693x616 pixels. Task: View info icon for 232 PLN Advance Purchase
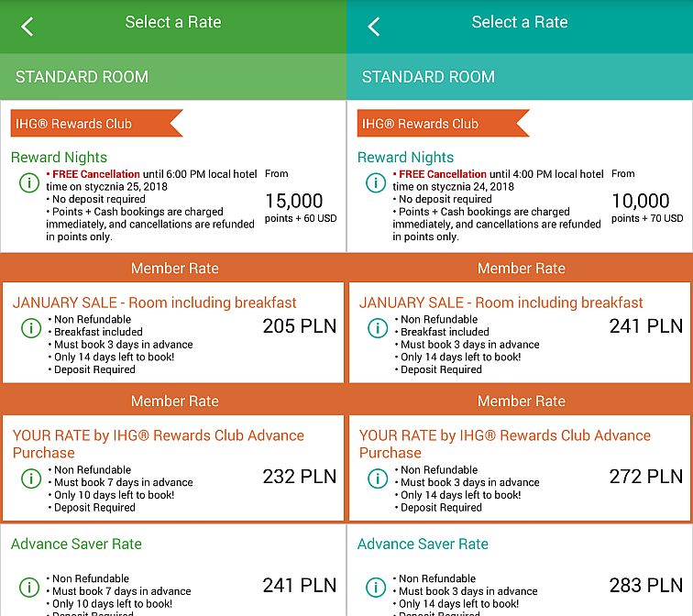pyautogui.click(x=31, y=478)
